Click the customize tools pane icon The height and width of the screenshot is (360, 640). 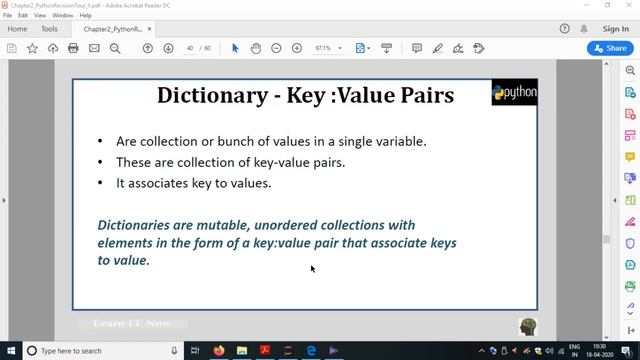[x=631, y=331]
